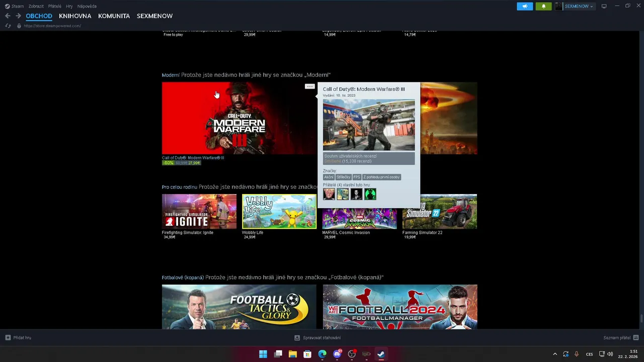Open OBS Studio from the taskbar

click(x=352, y=354)
